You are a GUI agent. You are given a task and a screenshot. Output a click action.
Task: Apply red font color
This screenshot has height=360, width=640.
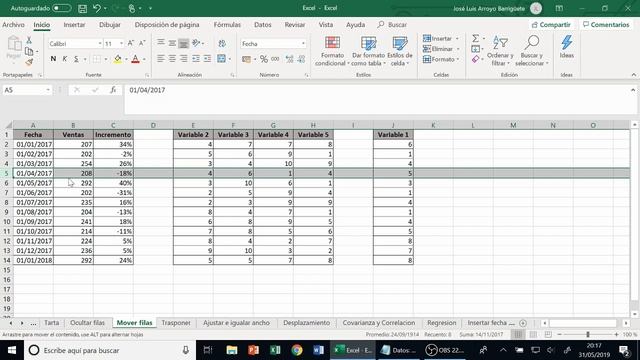[x=136, y=59]
